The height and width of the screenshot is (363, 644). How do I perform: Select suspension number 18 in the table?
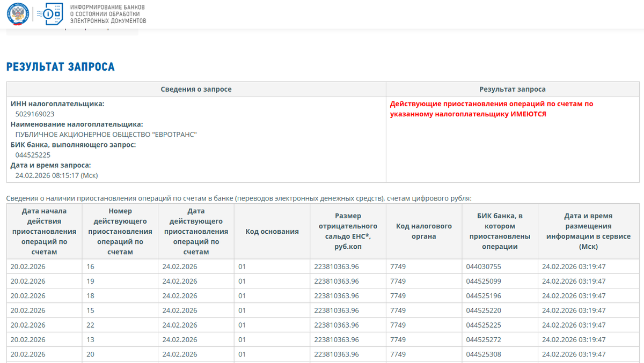(90, 295)
